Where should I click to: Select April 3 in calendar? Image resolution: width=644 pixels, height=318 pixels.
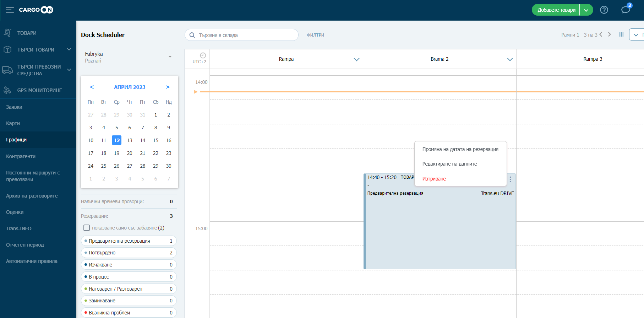coord(91,128)
